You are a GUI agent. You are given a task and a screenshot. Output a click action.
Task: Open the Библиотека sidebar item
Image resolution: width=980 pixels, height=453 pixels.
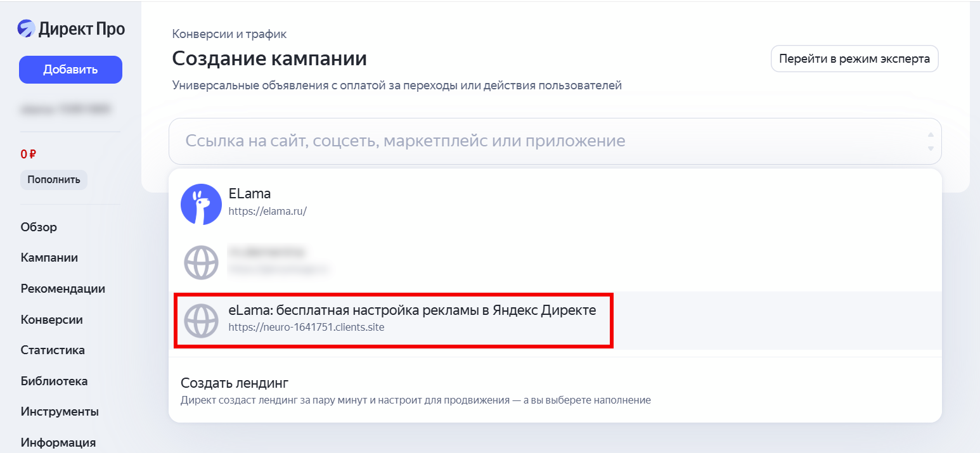[54, 381]
